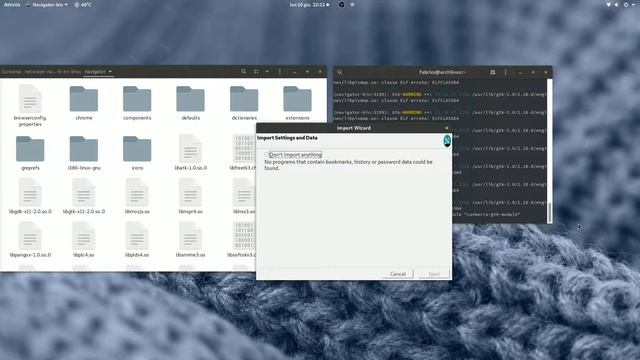Open the view options dropdown arrow in file manager
The width and height of the screenshot is (640, 360).
tap(267, 71)
